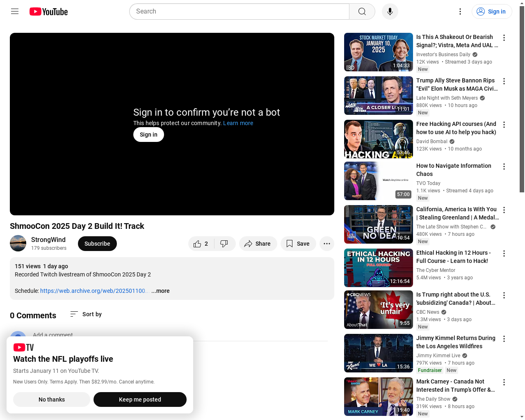Open options for 'Is This A Shakeout' video
The height and width of the screenshot is (420, 525).
[504, 38]
